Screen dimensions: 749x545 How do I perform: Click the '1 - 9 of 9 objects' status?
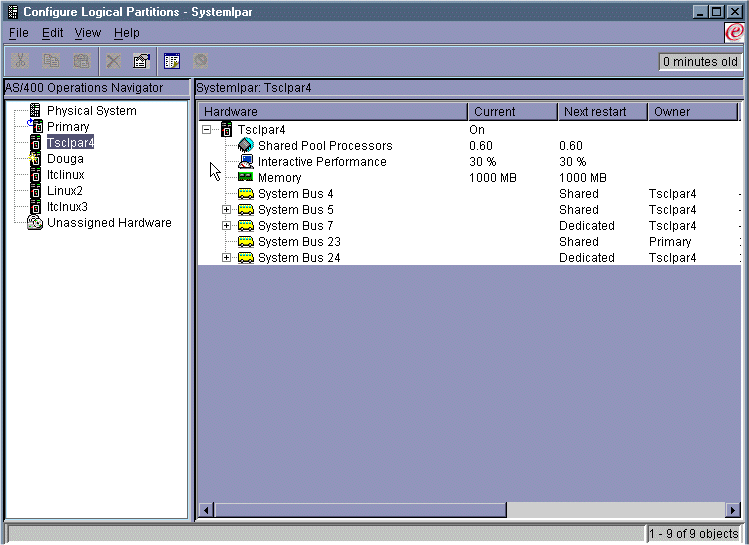pyautogui.click(x=693, y=534)
